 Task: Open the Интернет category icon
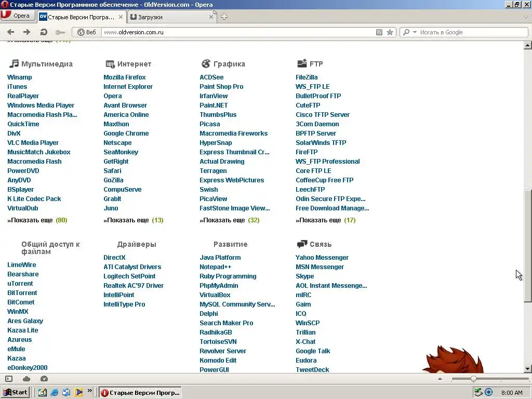click(x=110, y=64)
